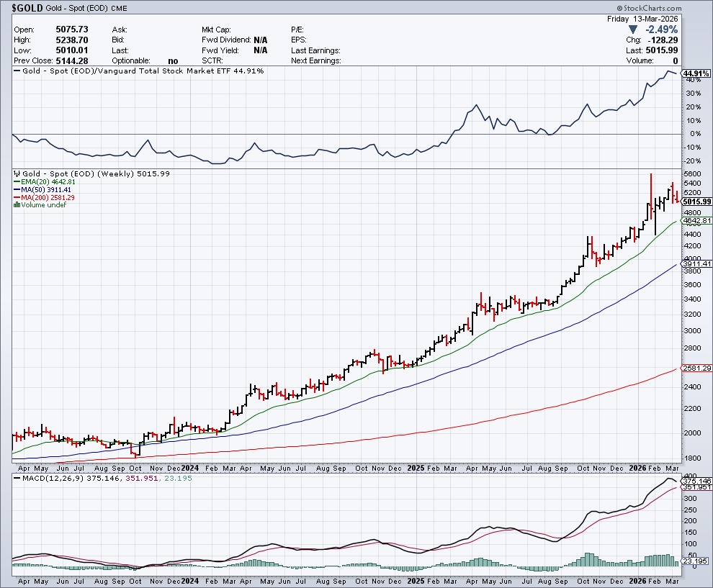Click the 5015.99 price tag on right axis

(x=696, y=202)
